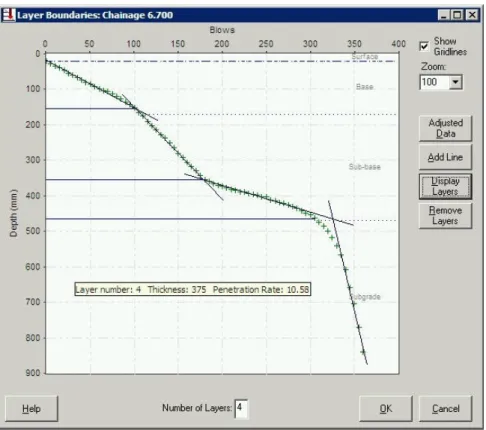Click the 'Base' layer label on chart

(x=365, y=87)
